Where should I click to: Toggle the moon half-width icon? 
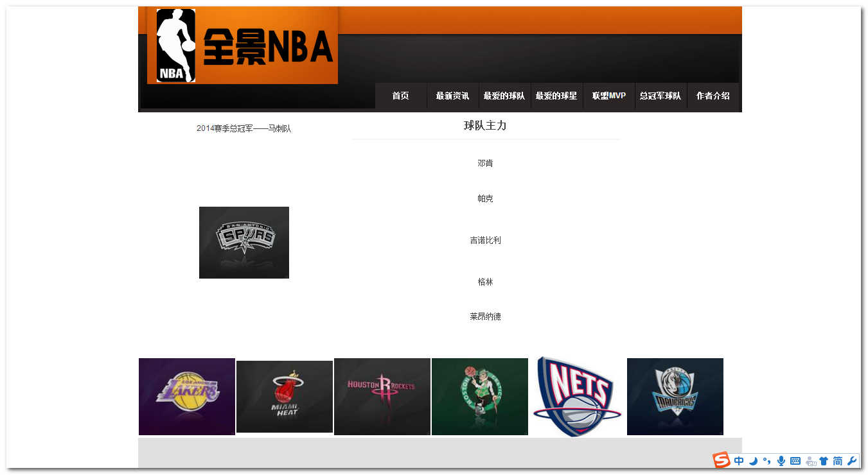(x=753, y=461)
